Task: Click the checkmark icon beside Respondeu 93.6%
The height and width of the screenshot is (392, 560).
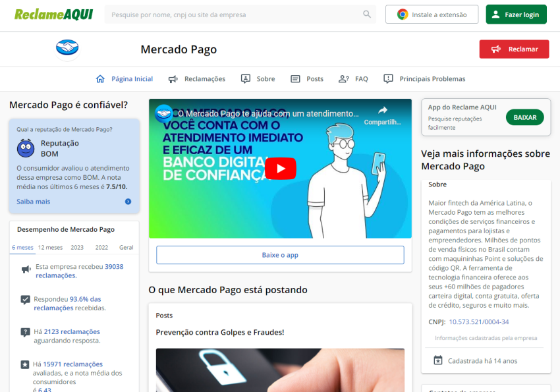Action: 25,300
